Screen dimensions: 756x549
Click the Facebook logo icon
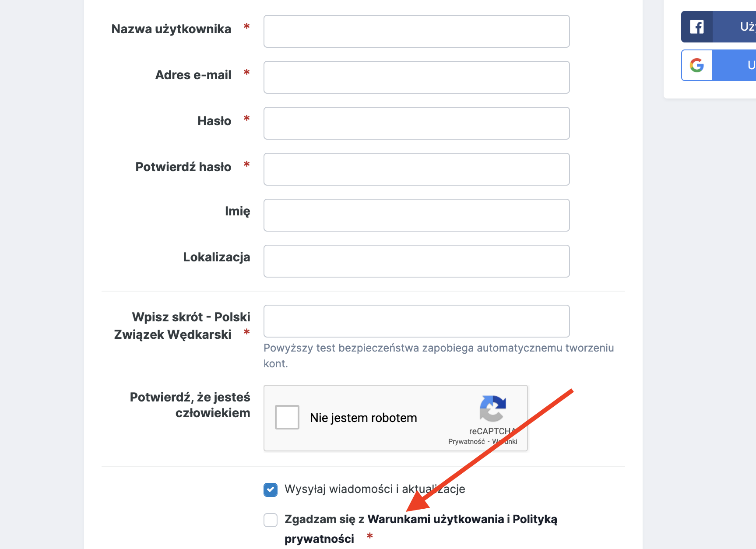click(x=696, y=27)
